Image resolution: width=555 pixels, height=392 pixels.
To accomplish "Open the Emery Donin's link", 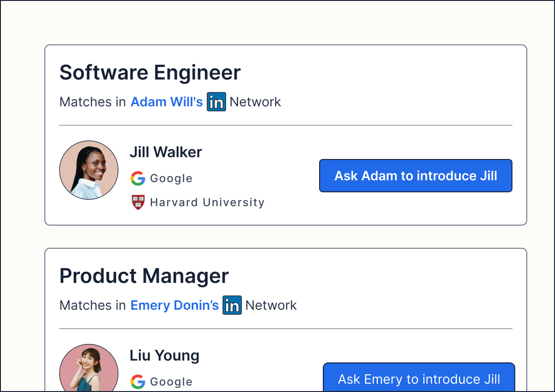I will (x=174, y=305).
